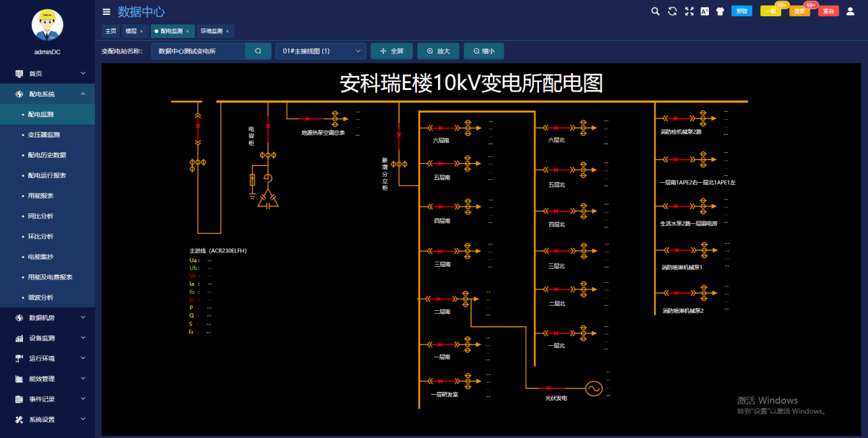Click the hamburger menu icon beside 数据中心

106,11
